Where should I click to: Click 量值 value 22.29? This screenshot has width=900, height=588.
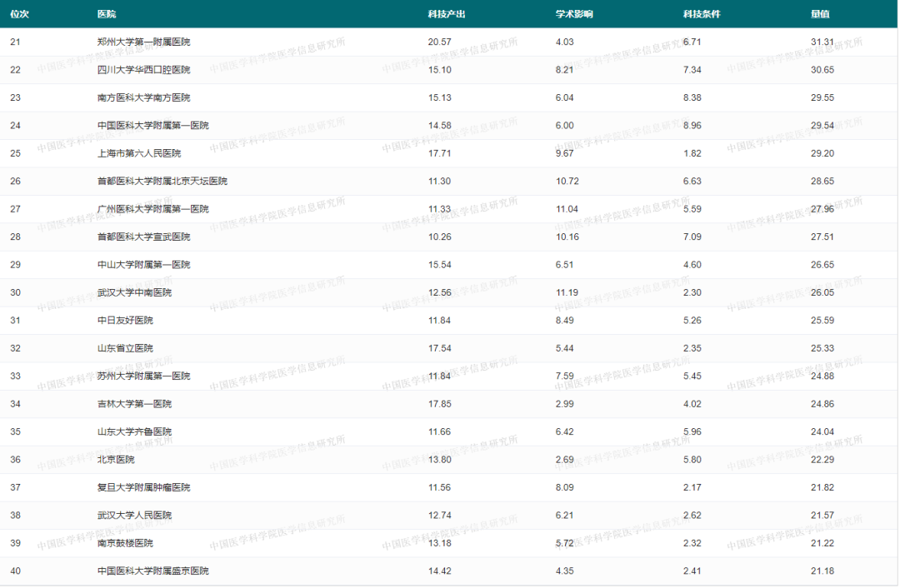point(822,460)
